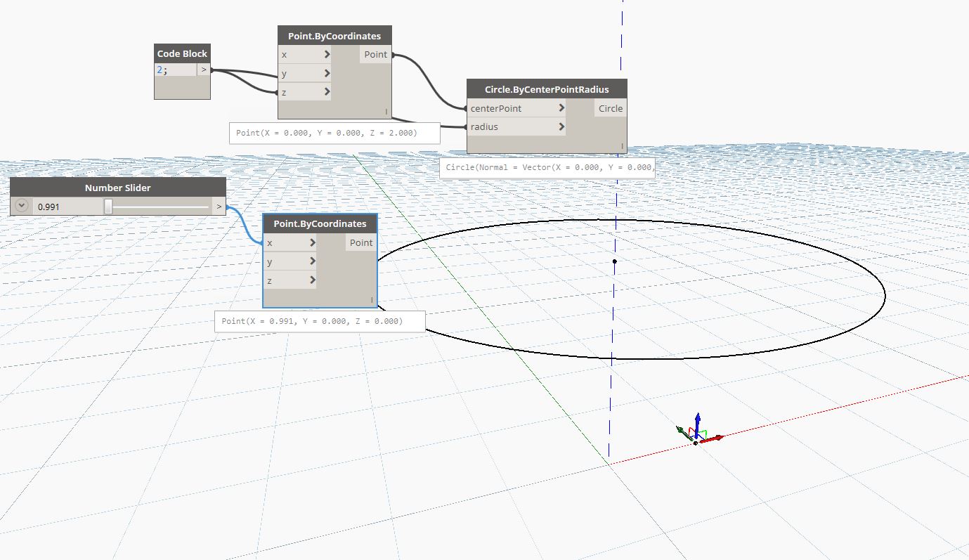Viewport: 969px width, 560px height.
Task: Toggle preview on the top Point.ByCoordinates node
Action: coord(386,111)
